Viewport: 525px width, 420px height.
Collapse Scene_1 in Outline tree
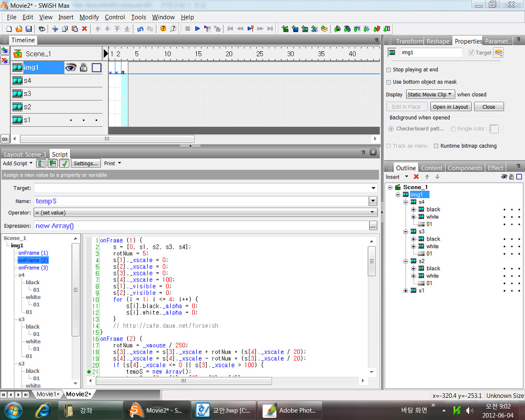pyautogui.click(x=390, y=188)
